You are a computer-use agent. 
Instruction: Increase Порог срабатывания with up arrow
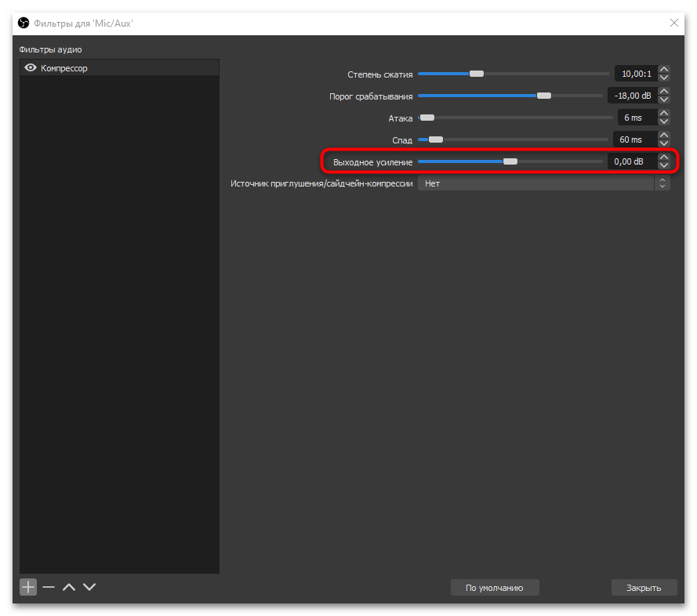point(663,91)
